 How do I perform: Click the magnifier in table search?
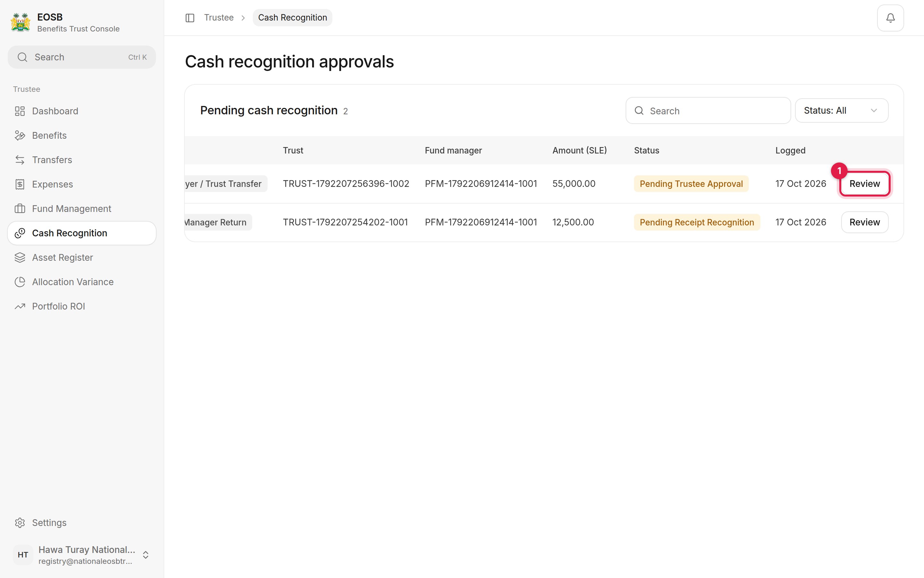(x=639, y=110)
